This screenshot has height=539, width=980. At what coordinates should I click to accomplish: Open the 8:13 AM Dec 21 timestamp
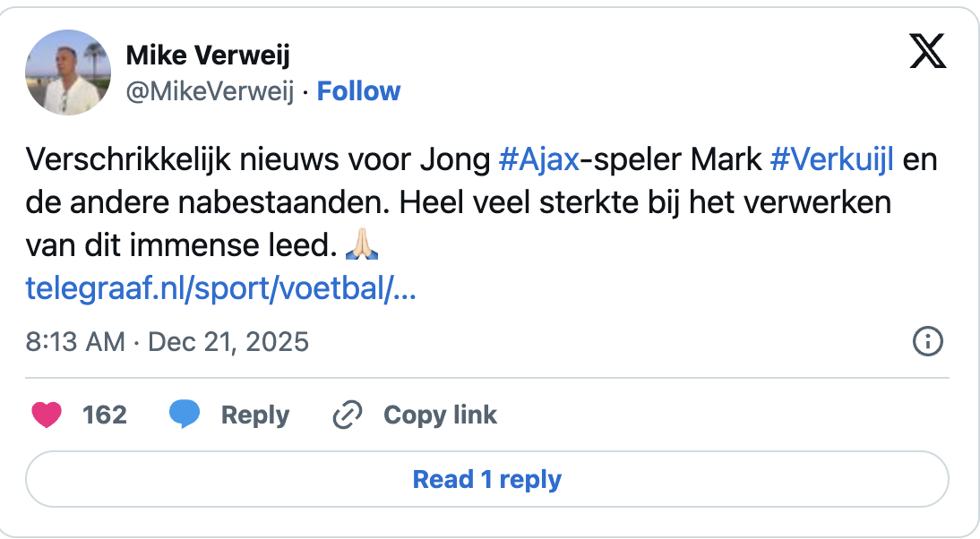(167, 341)
